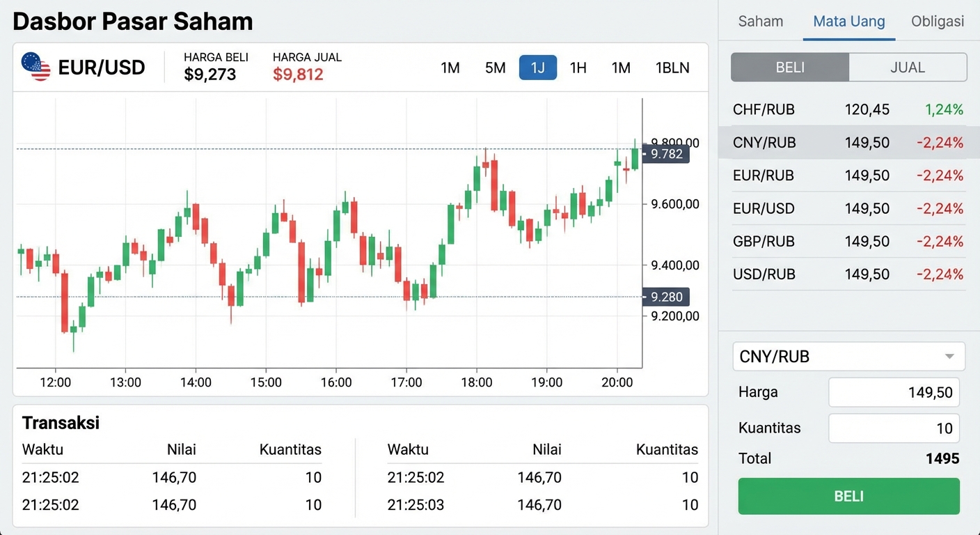Select the GBP/RUB currency pair

tap(848, 242)
